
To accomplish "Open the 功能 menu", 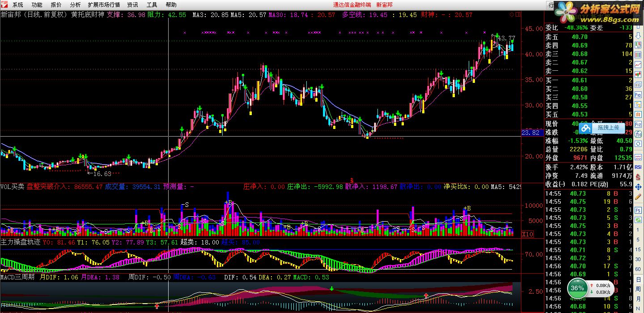I will (37, 5).
